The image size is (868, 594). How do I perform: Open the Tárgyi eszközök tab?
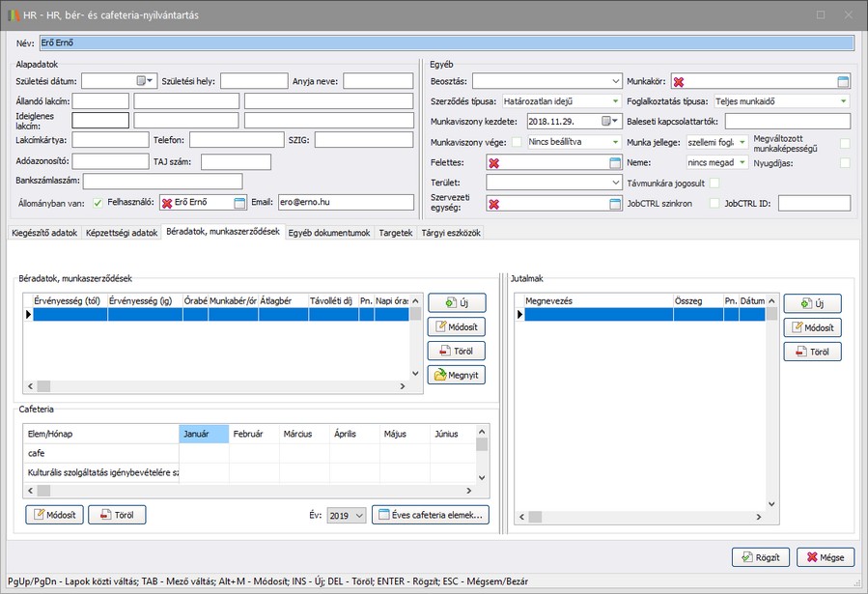coord(452,233)
